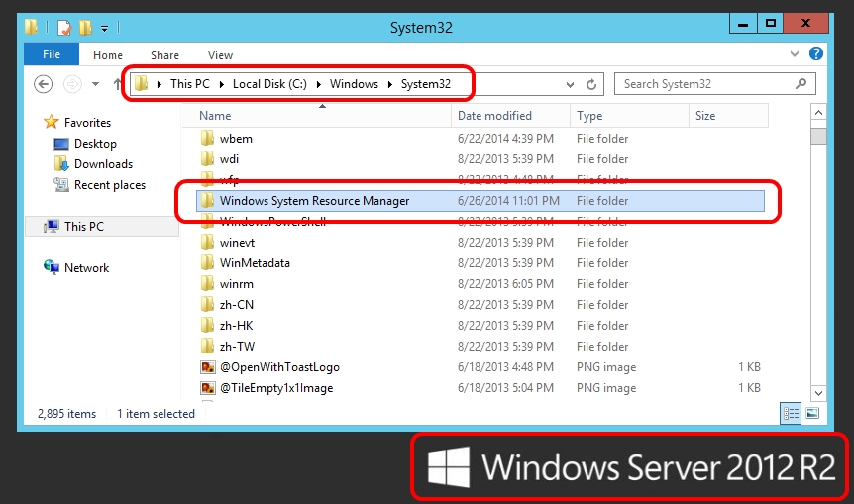Open Downloads in navigation pane
This screenshot has height=504, width=854.
[103, 163]
